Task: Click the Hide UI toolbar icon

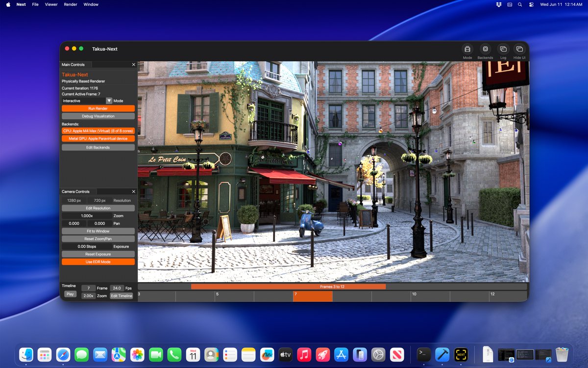Action: pos(519,49)
